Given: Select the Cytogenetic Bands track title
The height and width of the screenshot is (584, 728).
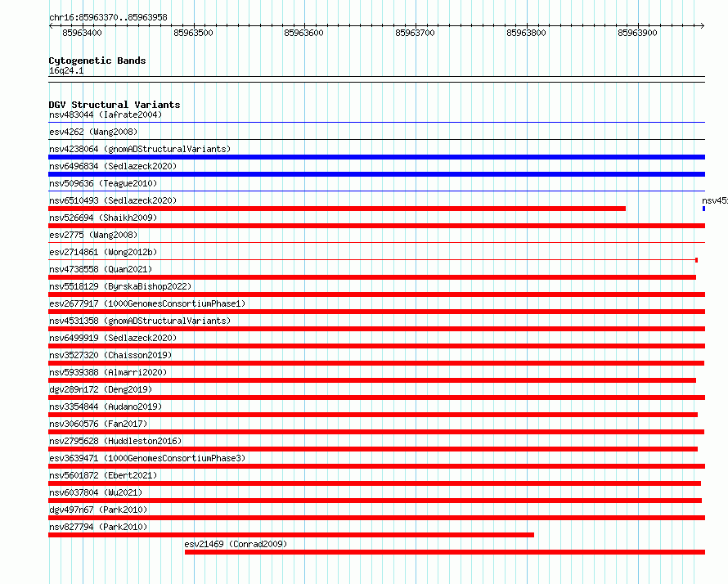Looking at the screenshot, I should (x=97, y=61).
